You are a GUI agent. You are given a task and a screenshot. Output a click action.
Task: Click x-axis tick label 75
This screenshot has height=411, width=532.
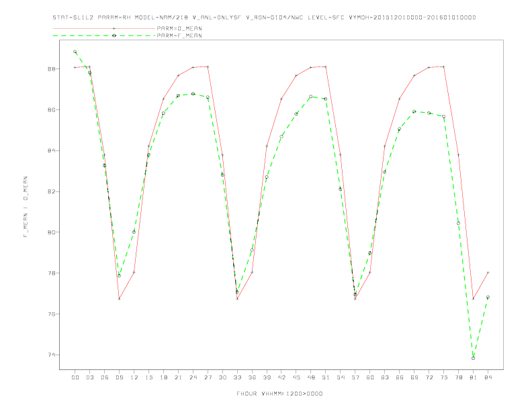click(x=444, y=377)
